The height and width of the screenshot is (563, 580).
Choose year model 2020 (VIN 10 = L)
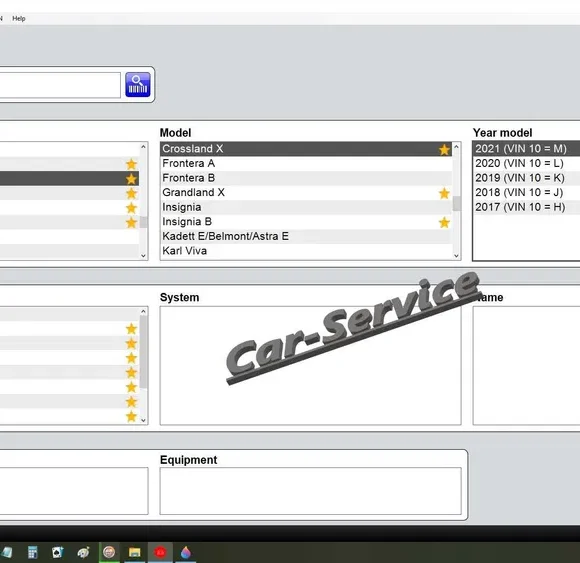pos(526,163)
